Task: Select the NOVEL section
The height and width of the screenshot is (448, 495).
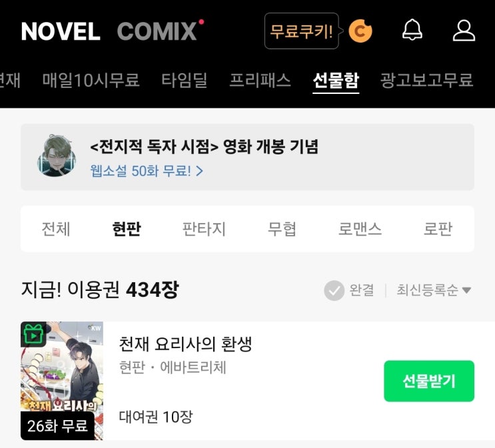Action: point(61,31)
